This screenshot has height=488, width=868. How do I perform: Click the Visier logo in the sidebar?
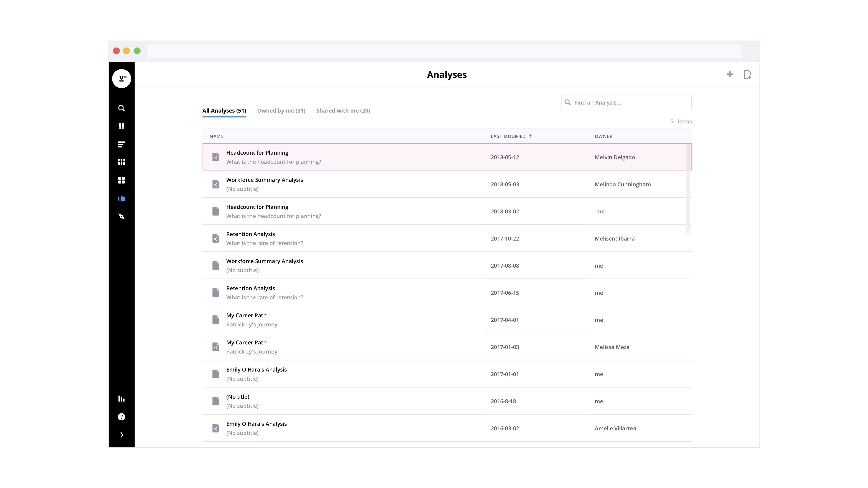click(121, 79)
